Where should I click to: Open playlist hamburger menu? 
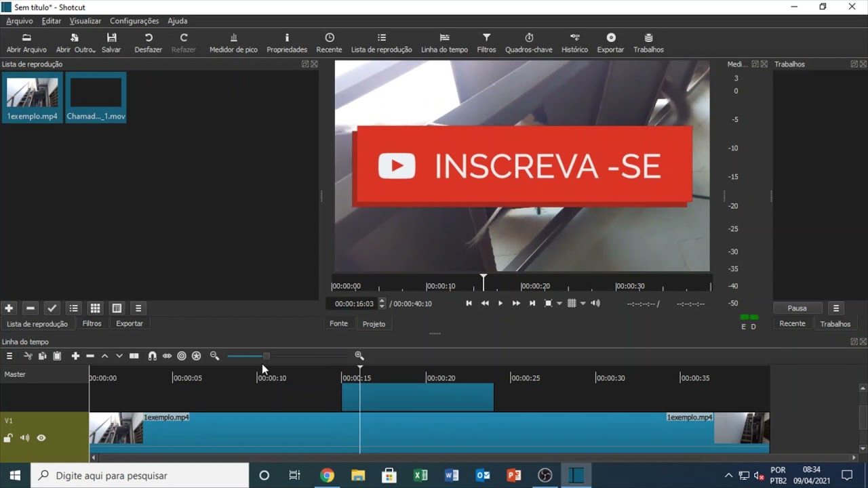click(x=138, y=308)
